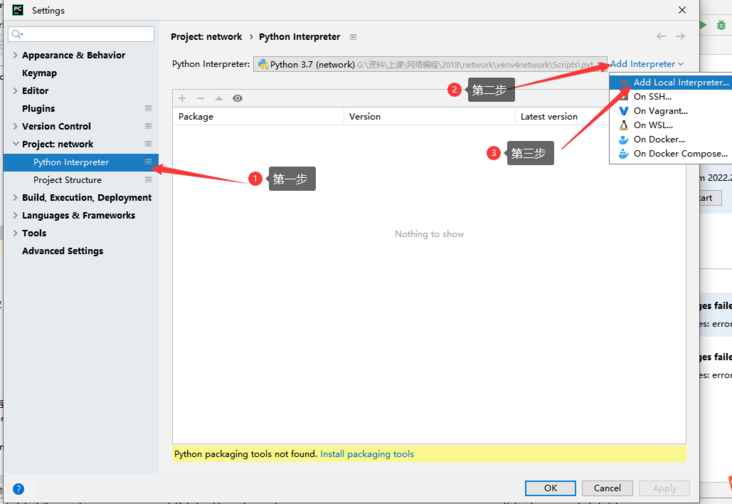
Task: Click the upgrade package arrow icon
Action: click(218, 98)
